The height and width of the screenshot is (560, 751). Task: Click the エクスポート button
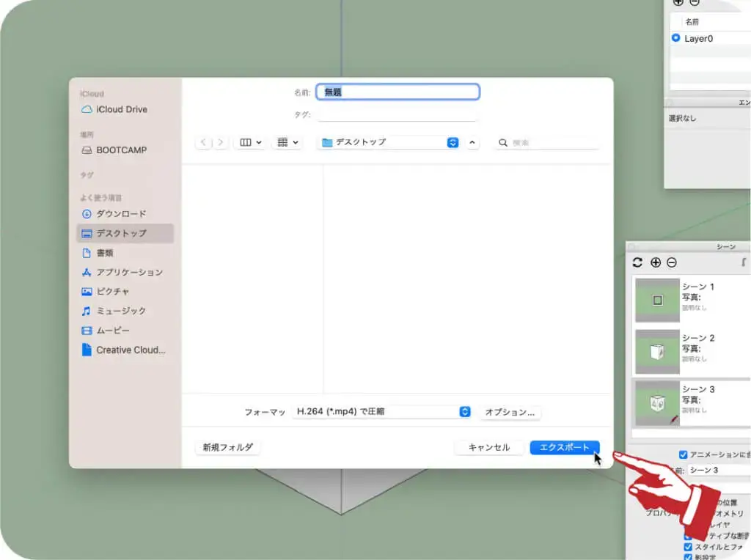pyautogui.click(x=564, y=447)
